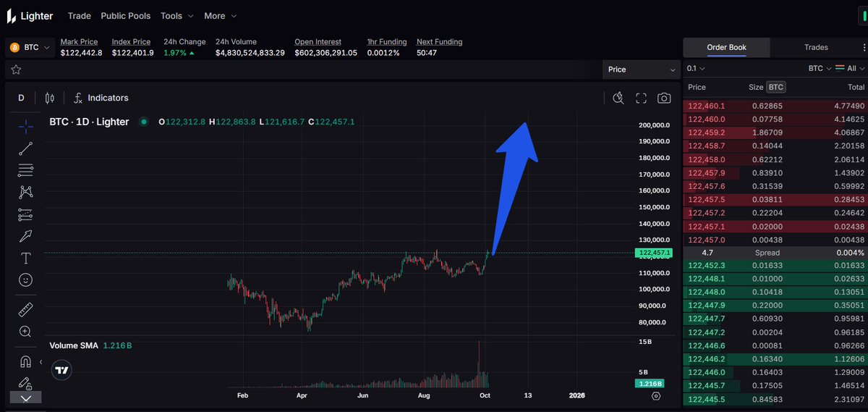Click the Price column header
This screenshot has height=412, width=868.
pyautogui.click(x=697, y=87)
